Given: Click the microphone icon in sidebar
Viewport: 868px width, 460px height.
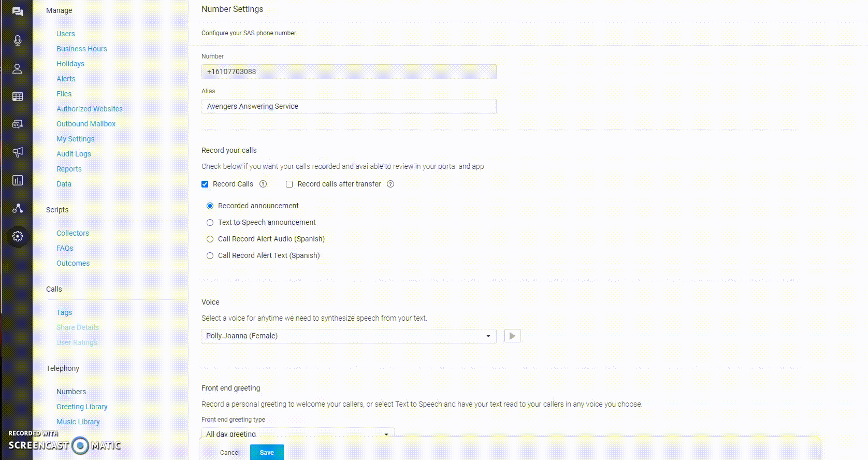Looking at the screenshot, I should (x=18, y=40).
